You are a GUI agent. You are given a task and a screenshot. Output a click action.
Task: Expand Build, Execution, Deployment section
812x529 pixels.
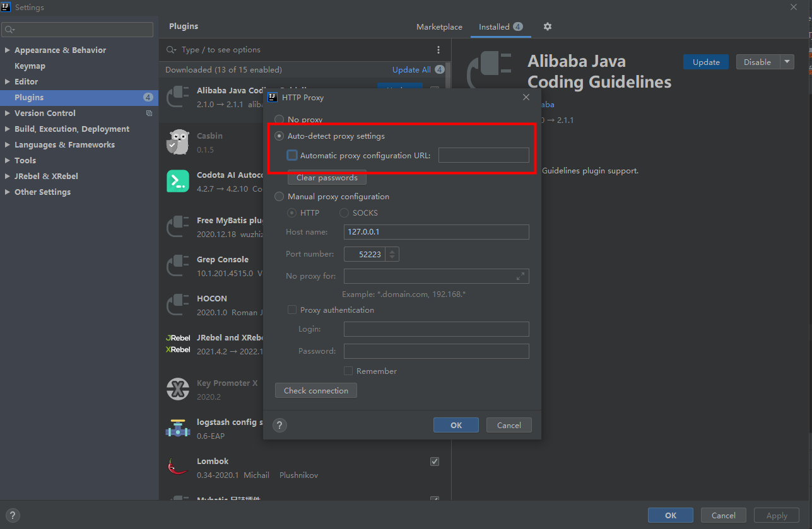(x=7, y=129)
